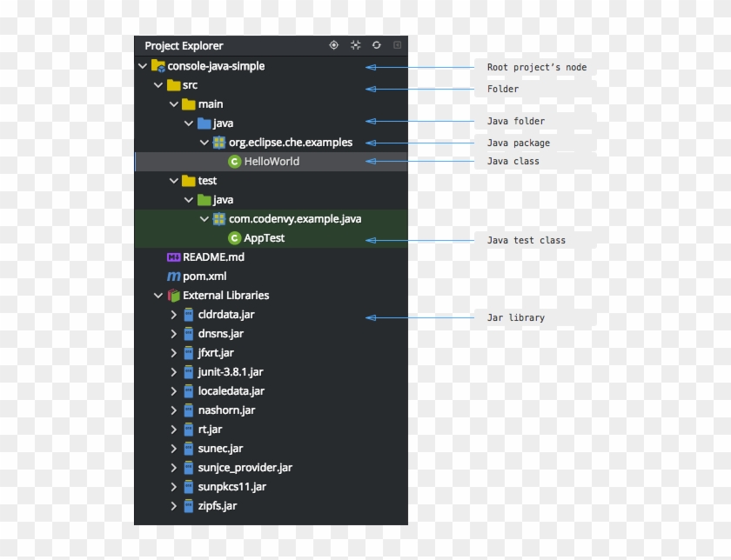
Task: Click the locate/reveal resource icon in Project Explorer header
Action: tap(334, 45)
